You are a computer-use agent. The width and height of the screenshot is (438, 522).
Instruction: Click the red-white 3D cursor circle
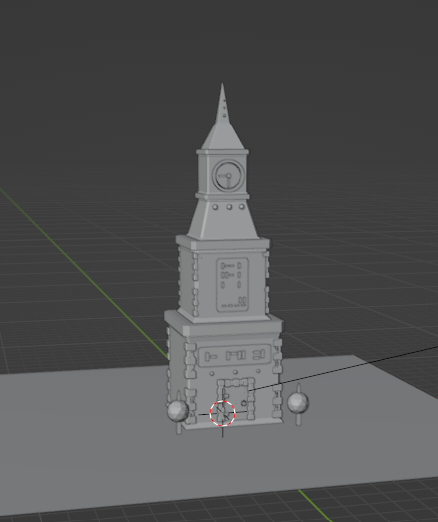coord(223,413)
